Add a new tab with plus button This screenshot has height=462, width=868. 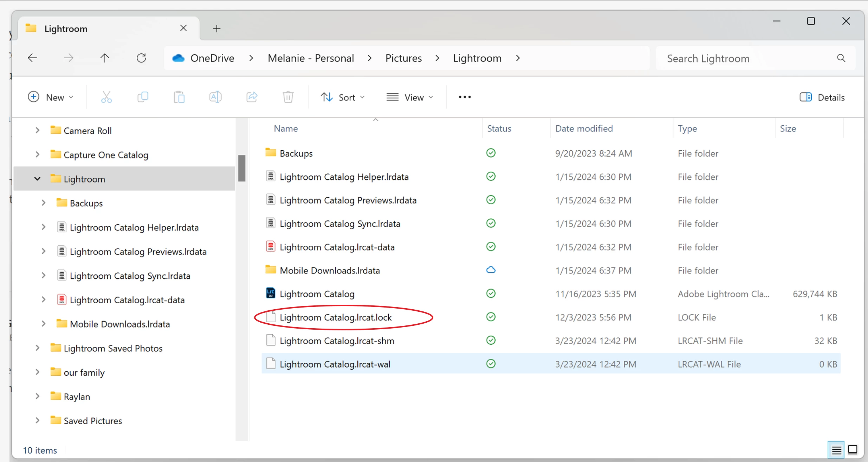217,29
